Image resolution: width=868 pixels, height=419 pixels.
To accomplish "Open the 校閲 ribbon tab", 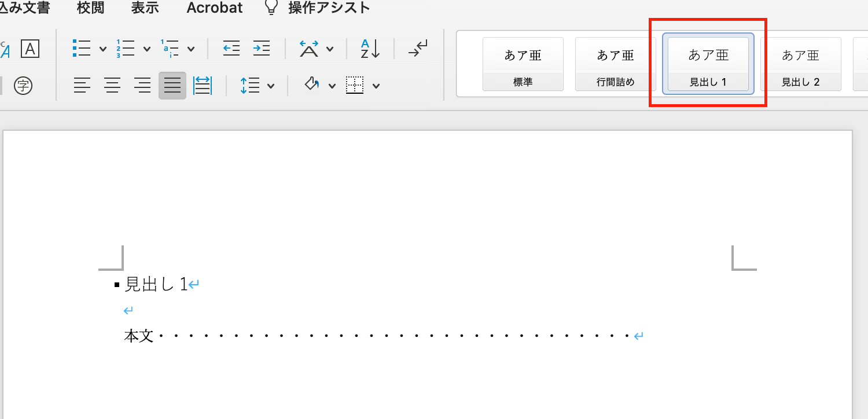I will coord(90,8).
